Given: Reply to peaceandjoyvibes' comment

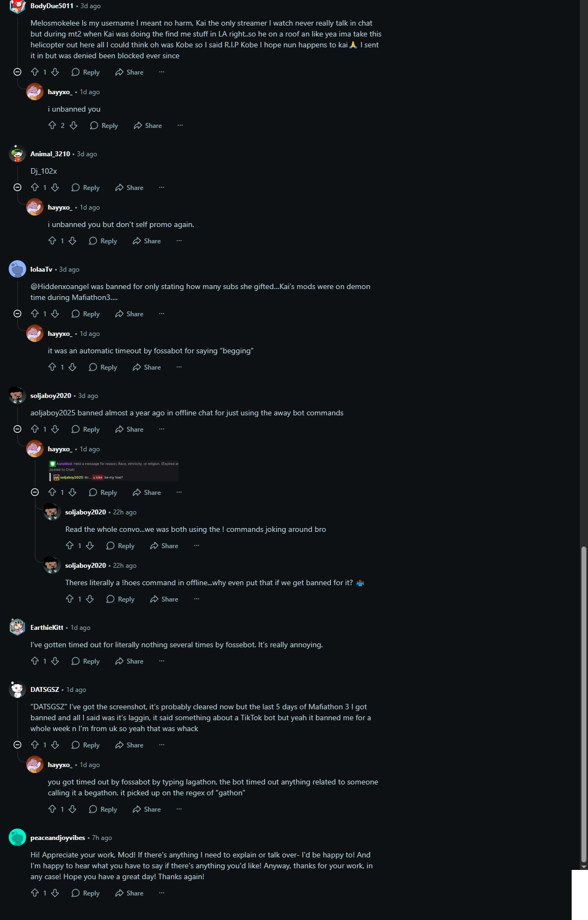Looking at the screenshot, I should (85, 893).
